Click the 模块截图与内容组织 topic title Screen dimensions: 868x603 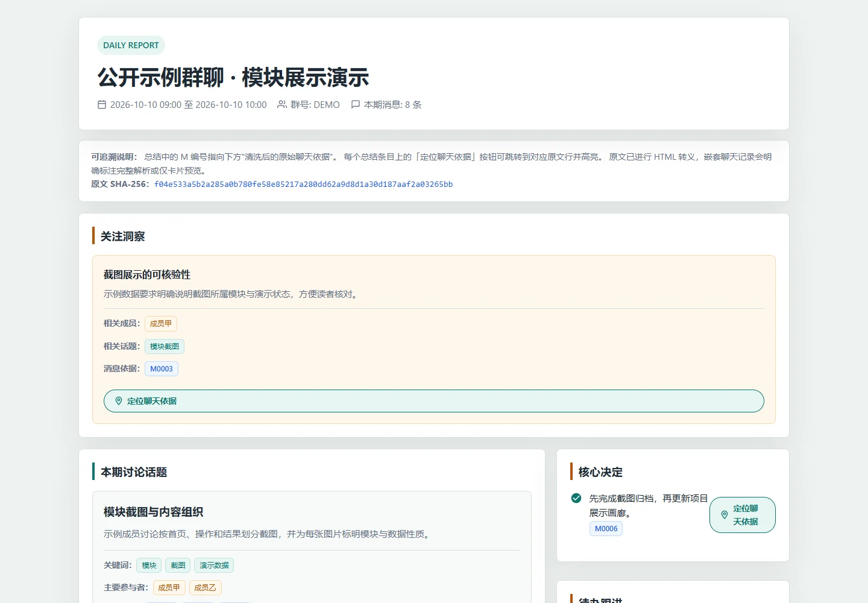(x=153, y=512)
